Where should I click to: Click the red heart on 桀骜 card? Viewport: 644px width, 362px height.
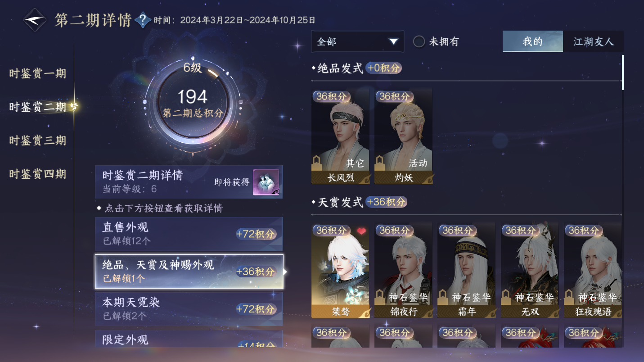361,231
